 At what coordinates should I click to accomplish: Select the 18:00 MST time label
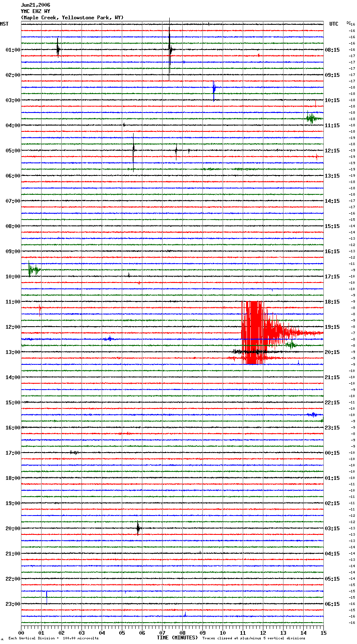click(13, 478)
